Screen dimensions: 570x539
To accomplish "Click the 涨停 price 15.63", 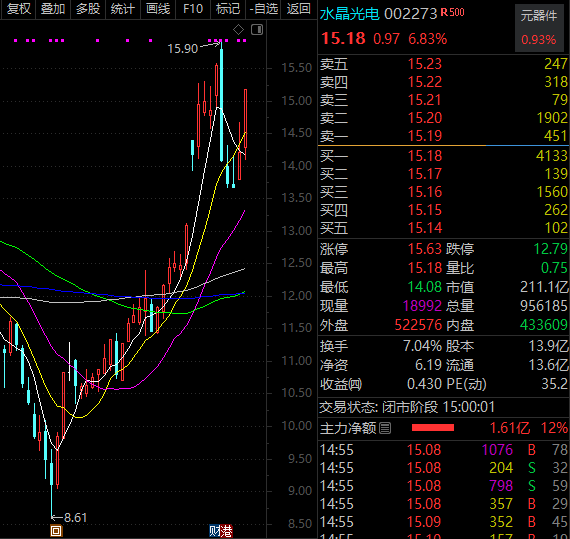I will coord(424,249).
